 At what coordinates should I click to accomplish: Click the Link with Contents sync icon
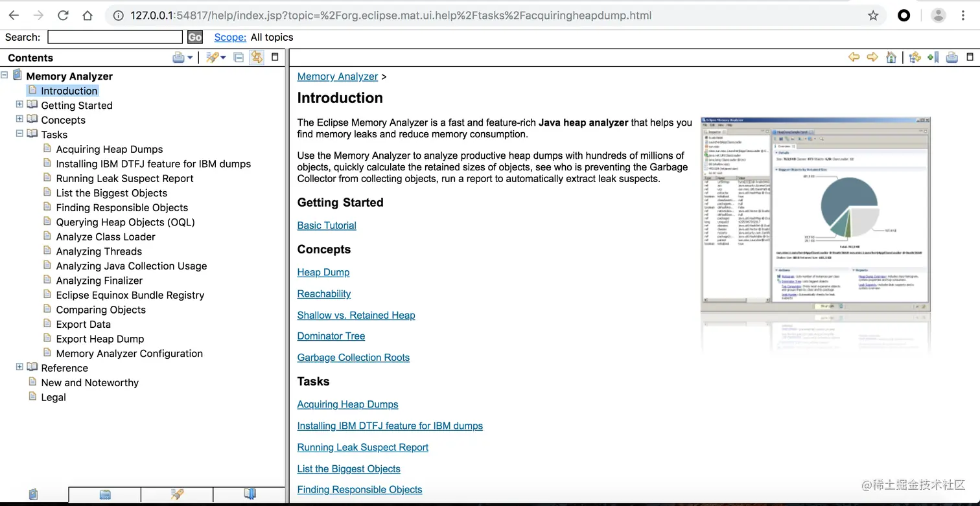pyautogui.click(x=257, y=57)
